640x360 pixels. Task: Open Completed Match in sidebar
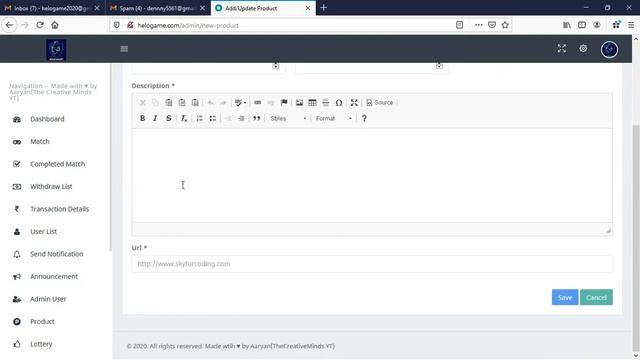tap(58, 164)
